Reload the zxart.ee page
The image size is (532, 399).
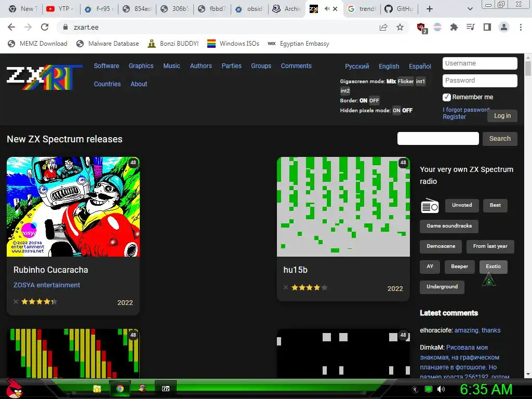click(x=45, y=27)
